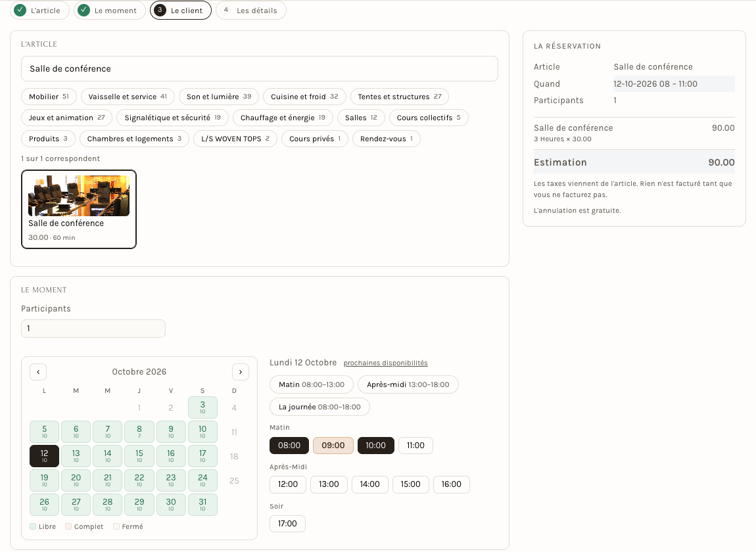The image size is (756, 552).
Task: Select the Le client step
Action: click(x=180, y=10)
